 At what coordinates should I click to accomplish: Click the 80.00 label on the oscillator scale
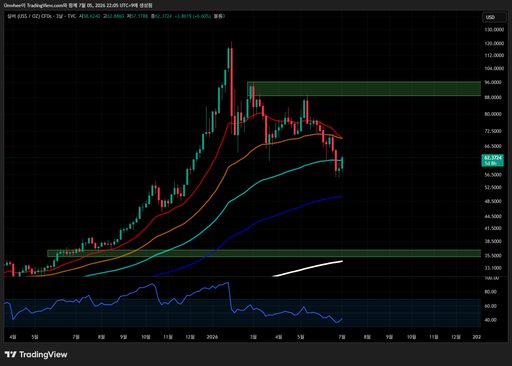[490, 292]
